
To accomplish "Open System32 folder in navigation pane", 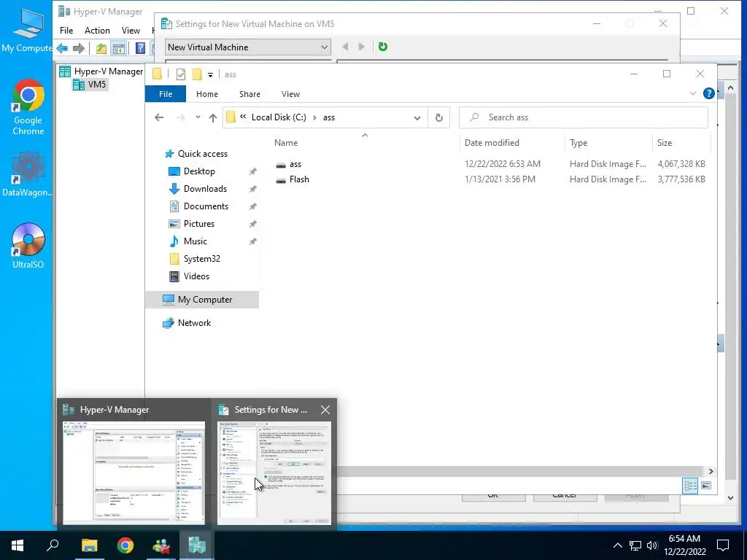I will pyautogui.click(x=201, y=259).
